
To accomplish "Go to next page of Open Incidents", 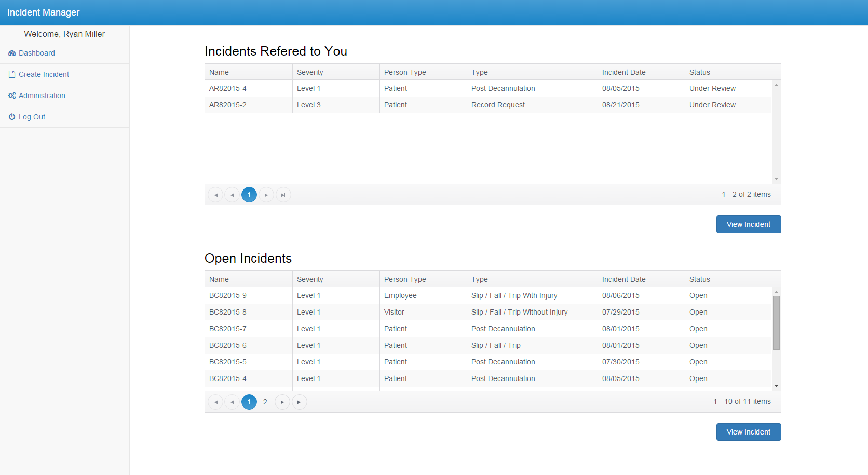I will (x=282, y=402).
